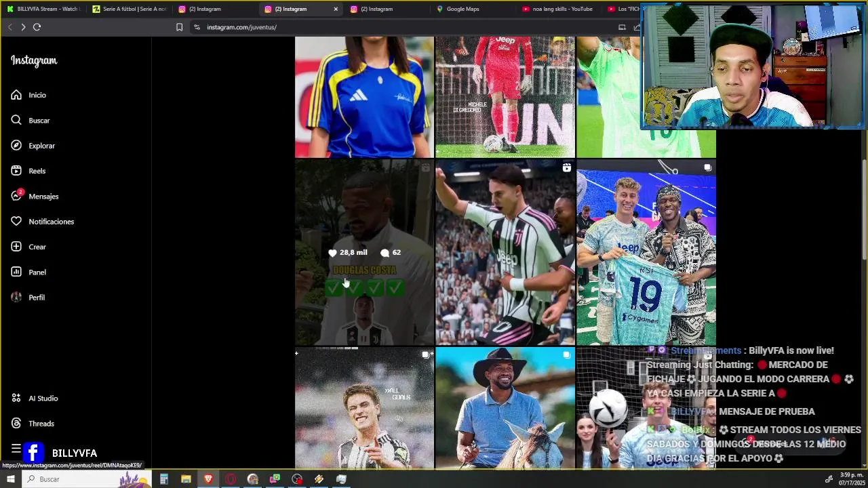The height and width of the screenshot is (488, 868).
Task: Open Threads from the sidebar
Action: pos(33,424)
